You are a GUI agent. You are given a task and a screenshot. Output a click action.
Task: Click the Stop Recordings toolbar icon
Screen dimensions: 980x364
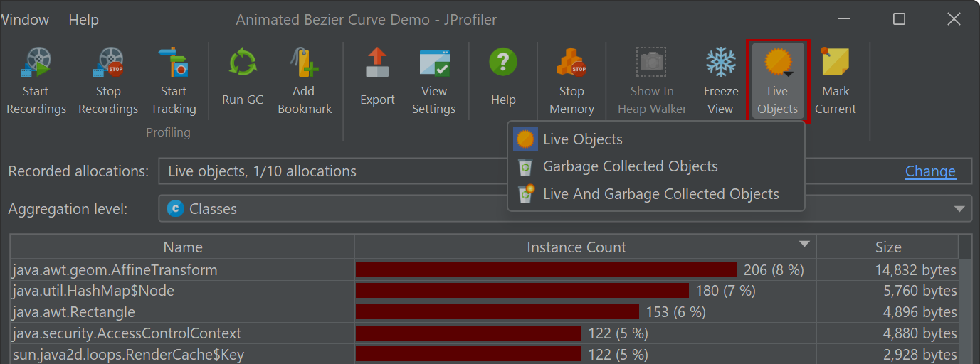point(108,64)
